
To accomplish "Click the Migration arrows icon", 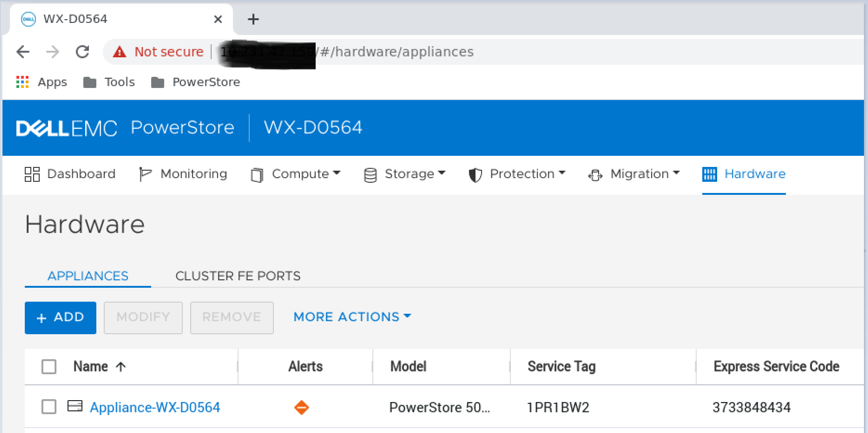I will click(596, 174).
